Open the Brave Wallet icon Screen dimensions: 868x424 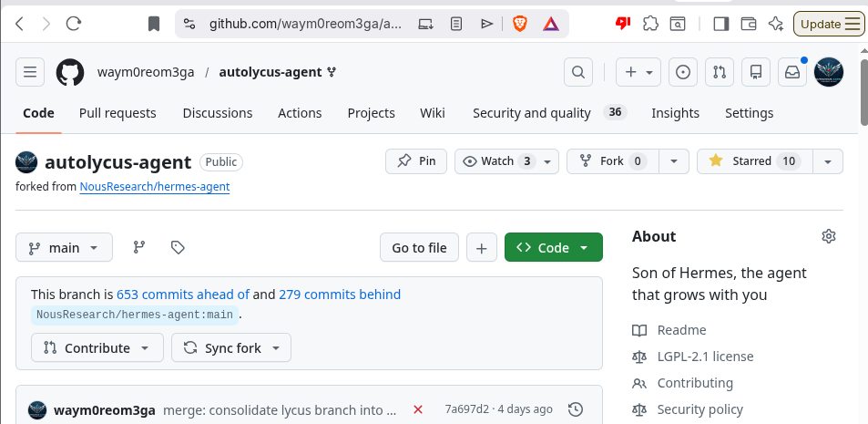(x=749, y=24)
